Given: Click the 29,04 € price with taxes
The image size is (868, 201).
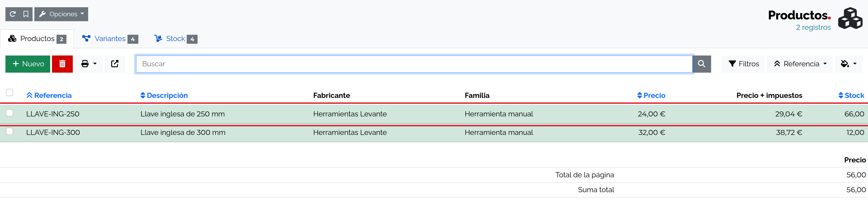Looking at the screenshot, I should (x=788, y=114).
